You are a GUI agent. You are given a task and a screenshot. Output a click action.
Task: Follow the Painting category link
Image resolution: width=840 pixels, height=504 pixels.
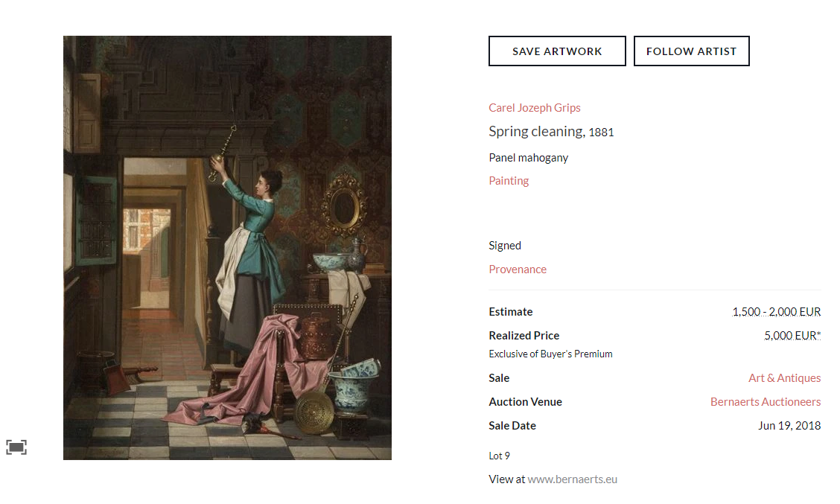(x=509, y=181)
